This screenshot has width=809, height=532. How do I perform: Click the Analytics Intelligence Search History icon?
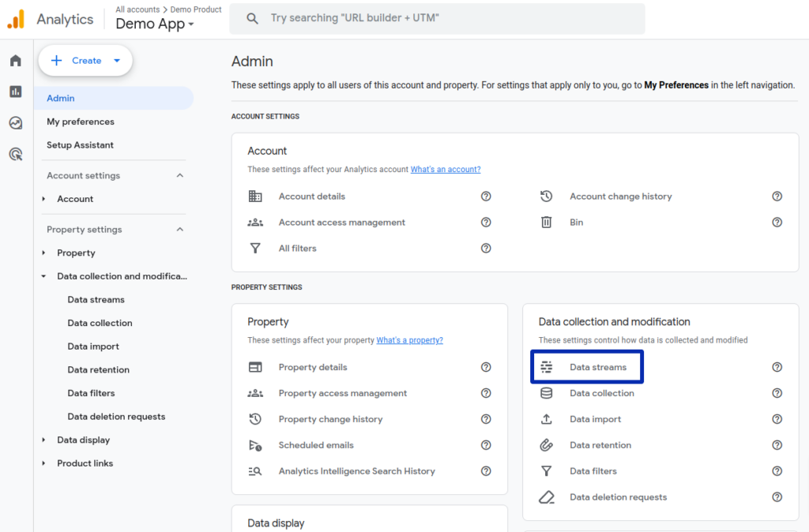pos(255,471)
